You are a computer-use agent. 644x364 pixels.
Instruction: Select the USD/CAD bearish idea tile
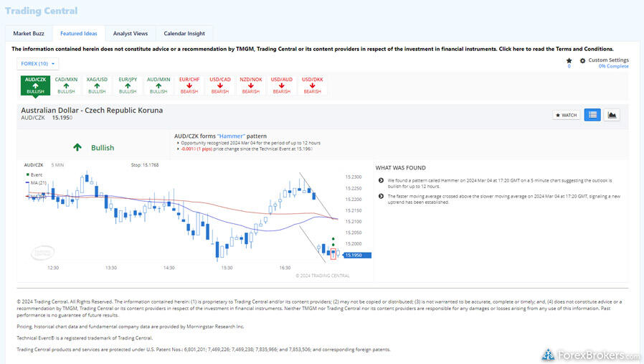pos(220,85)
